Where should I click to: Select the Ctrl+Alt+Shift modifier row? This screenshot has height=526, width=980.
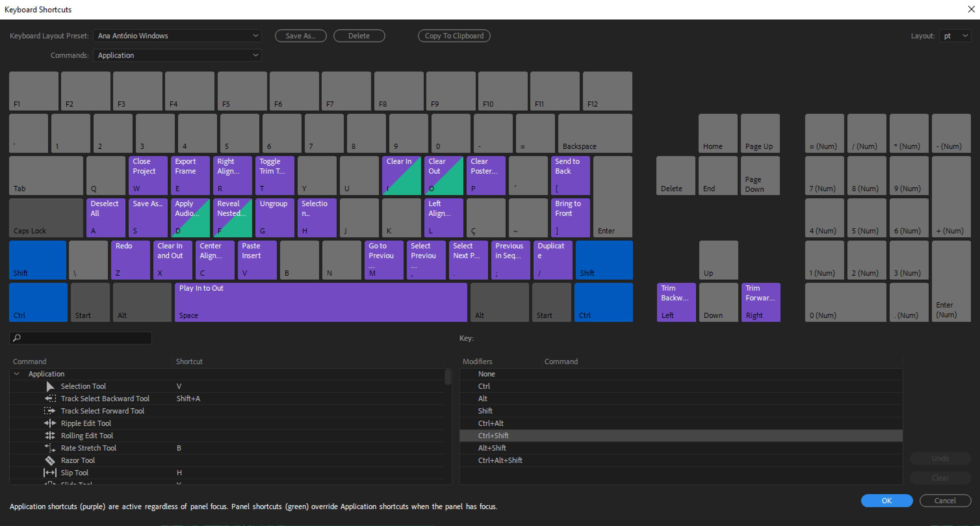coord(681,460)
